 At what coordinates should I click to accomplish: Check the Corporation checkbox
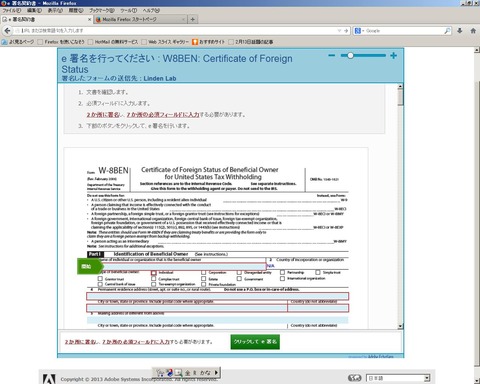coord(203,272)
